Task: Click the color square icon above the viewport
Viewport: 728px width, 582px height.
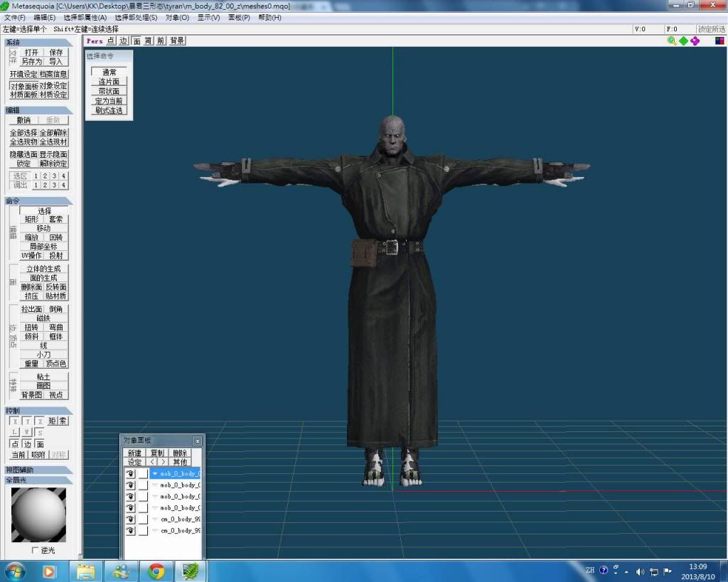Action: coord(719,41)
